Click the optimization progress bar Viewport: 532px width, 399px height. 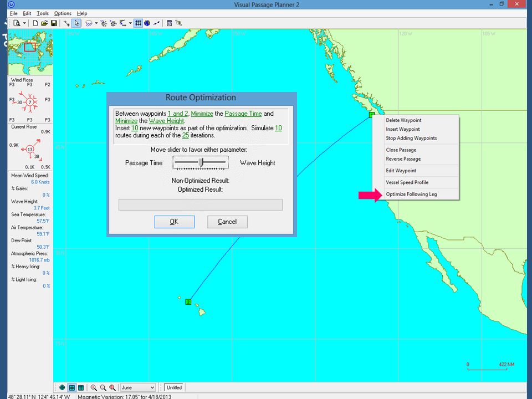click(200, 204)
